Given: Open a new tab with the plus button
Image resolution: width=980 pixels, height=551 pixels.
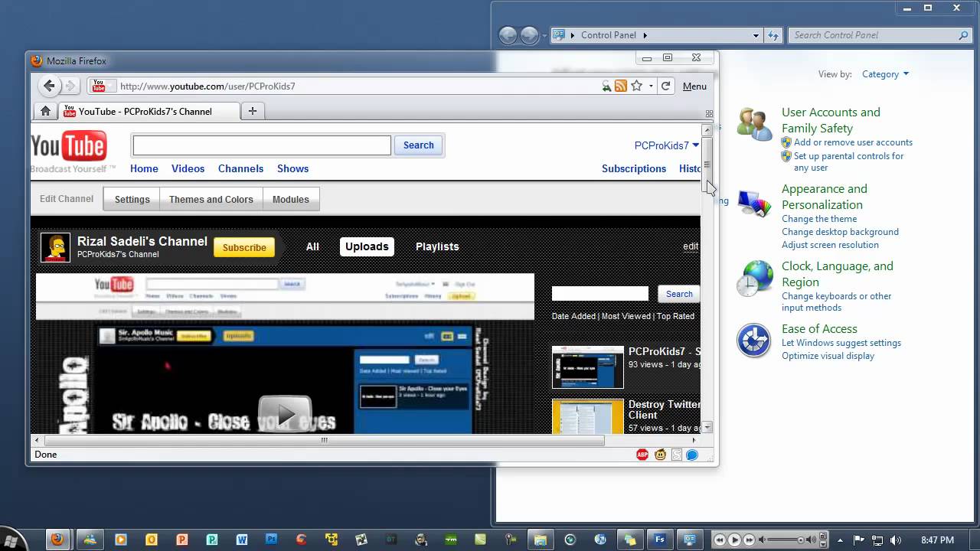Looking at the screenshot, I should (252, 111).
